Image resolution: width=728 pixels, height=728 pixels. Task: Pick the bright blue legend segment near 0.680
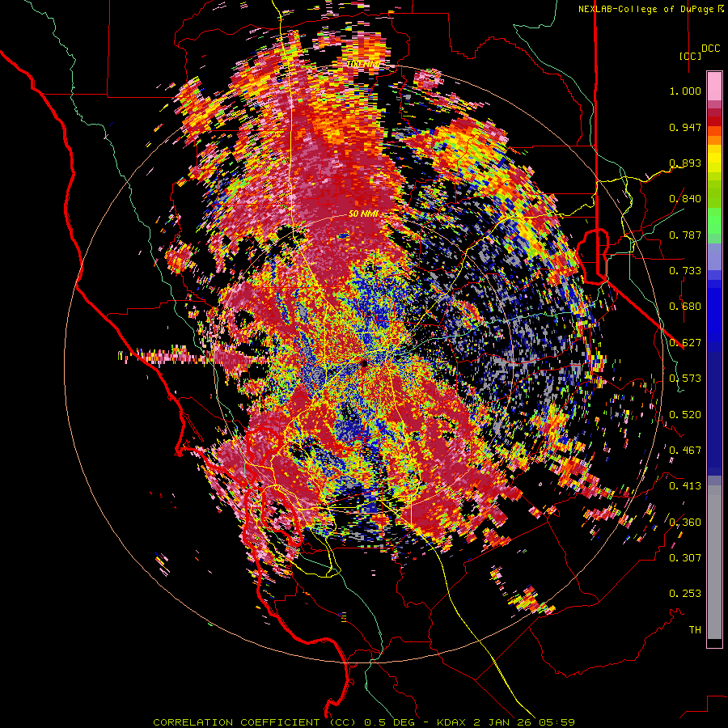point(714,311)
